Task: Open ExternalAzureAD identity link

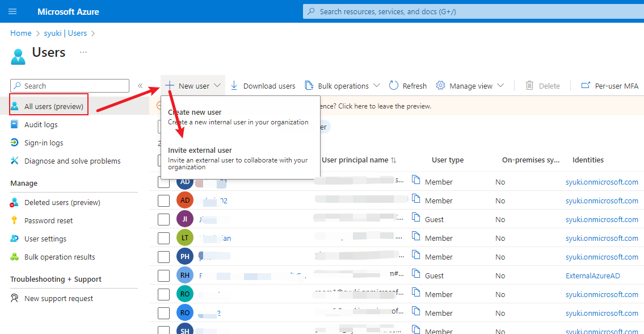Action: pos(593,275)
